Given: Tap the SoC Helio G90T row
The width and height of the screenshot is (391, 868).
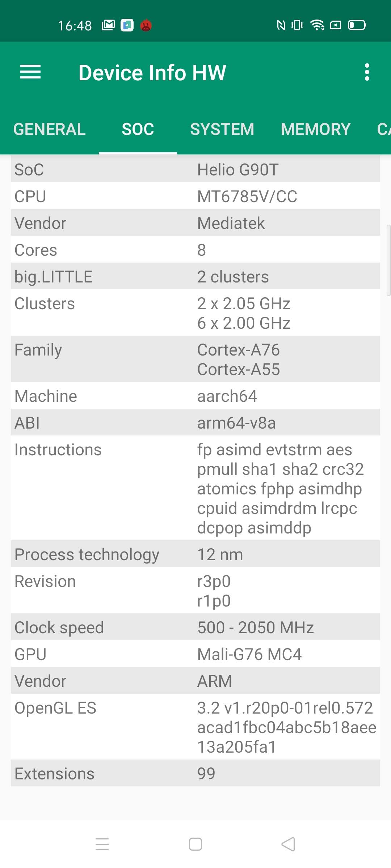Looking at the screenshot, I should pos(195,170).
